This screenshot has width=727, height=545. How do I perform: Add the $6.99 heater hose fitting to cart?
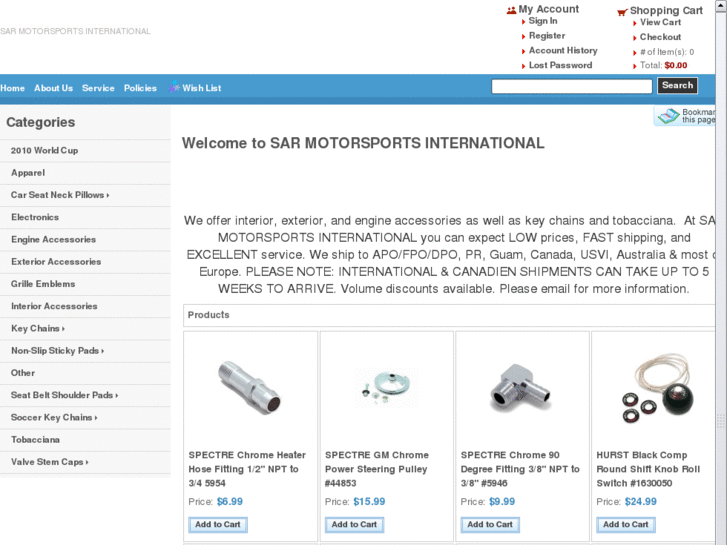tap(218, 525)
